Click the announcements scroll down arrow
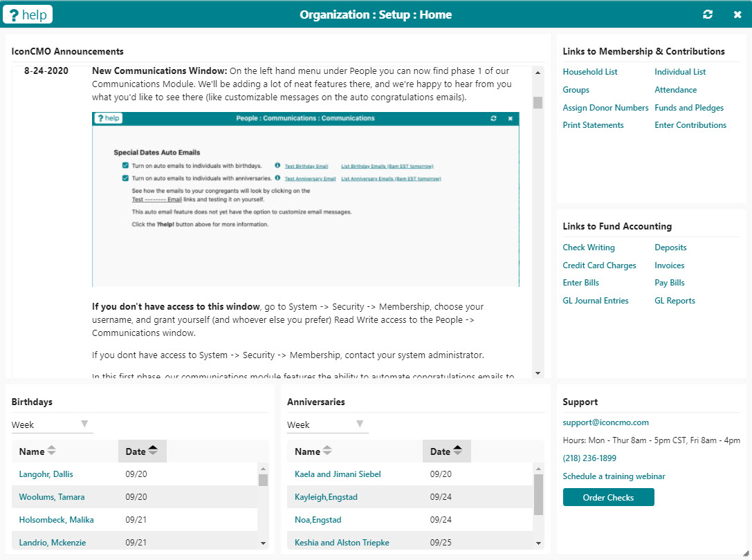752x560 pixels. pos(538,373)
